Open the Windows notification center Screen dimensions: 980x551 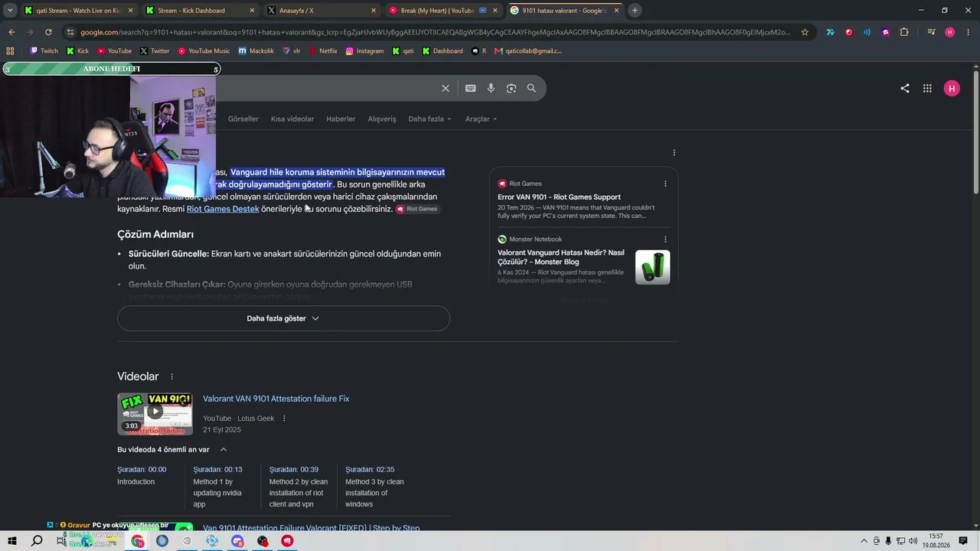click(x=963, y=541)
